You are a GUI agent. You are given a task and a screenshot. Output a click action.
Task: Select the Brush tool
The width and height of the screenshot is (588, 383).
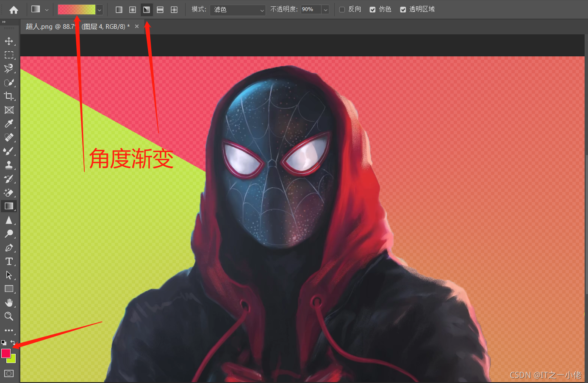click(9, 151)
